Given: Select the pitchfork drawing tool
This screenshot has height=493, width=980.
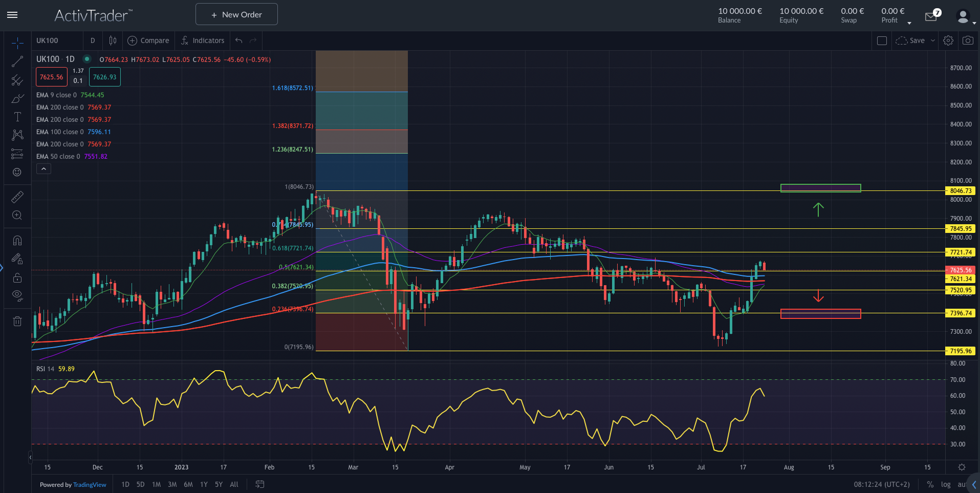Looking at the screenshot, I should (x=17, y=80).
